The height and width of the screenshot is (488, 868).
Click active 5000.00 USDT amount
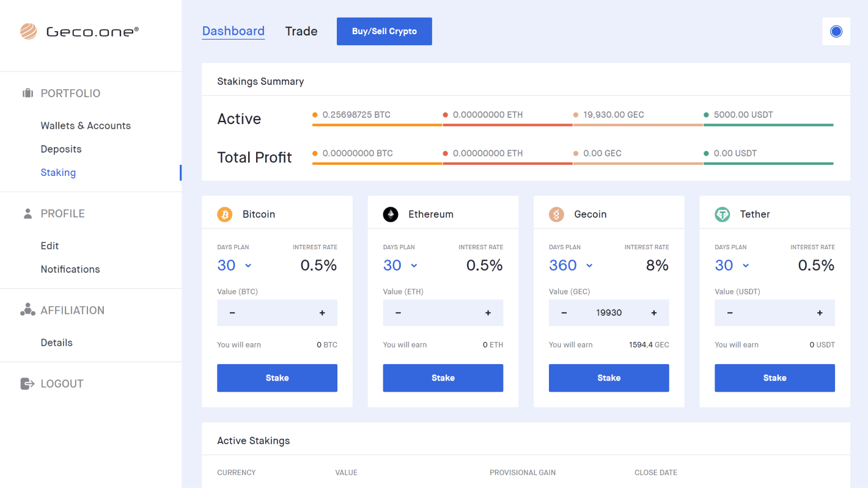coord(743,115)
